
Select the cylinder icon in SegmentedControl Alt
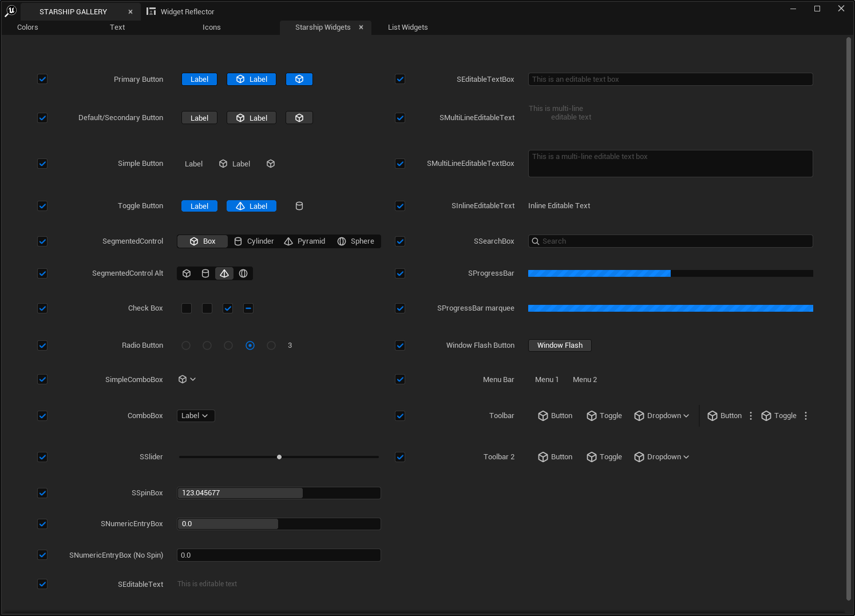[205, 274]
